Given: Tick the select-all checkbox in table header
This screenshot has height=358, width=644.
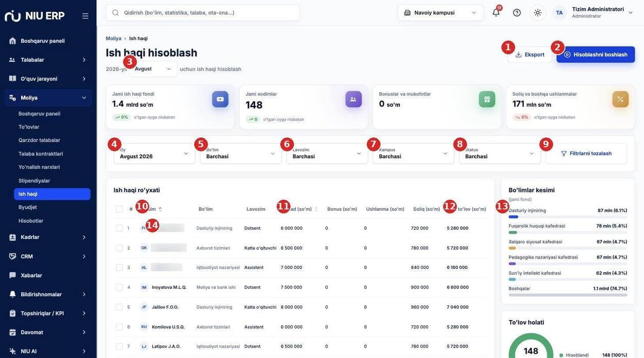Looking at the screenshot, I should pos(120,209).
